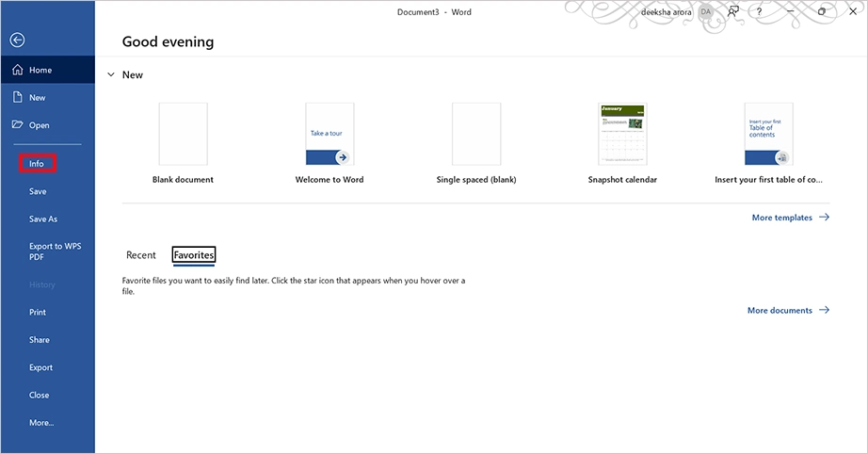The image size is (868, 454).
Task: Open the Share option
Action: 40,340
